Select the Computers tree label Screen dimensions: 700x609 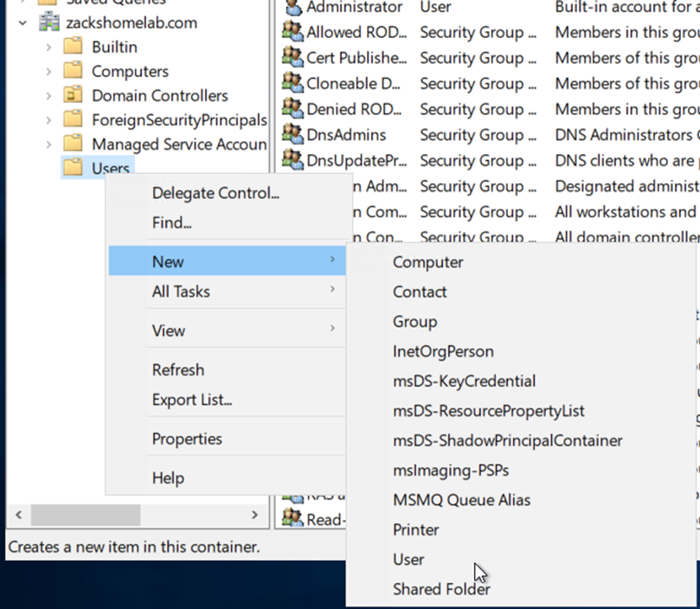131,72
